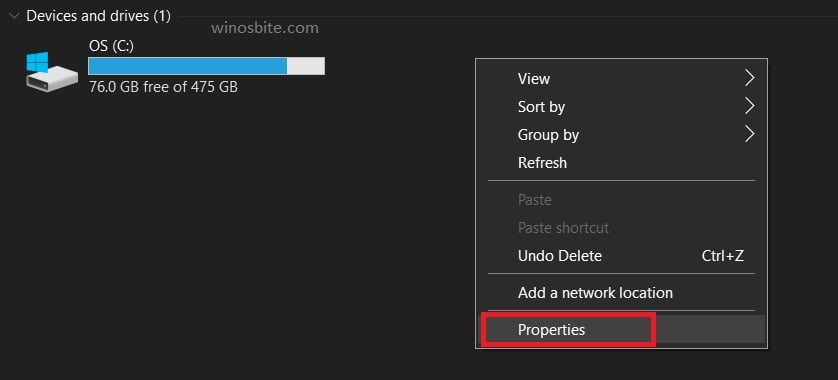Click the white free-space portion of the capacity bar

(305, 66)
